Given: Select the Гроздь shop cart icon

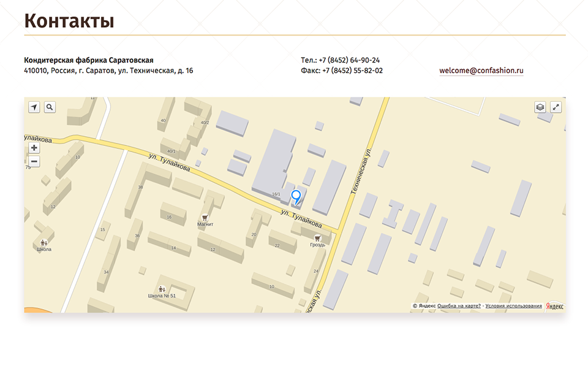Looking at the screenshot, I should tap(317, 238).
